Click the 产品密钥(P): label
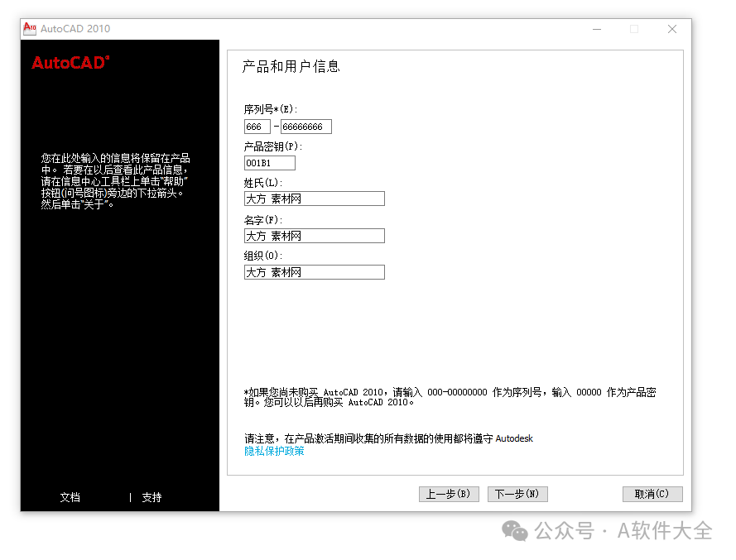Screen dimensions: 736x560 [x=273, y=146]
